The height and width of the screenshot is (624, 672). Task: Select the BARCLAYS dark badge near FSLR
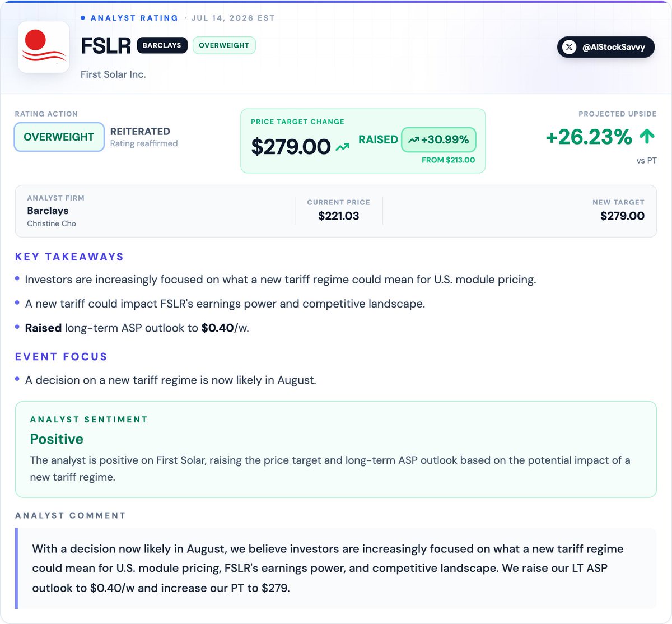[162, 45]
